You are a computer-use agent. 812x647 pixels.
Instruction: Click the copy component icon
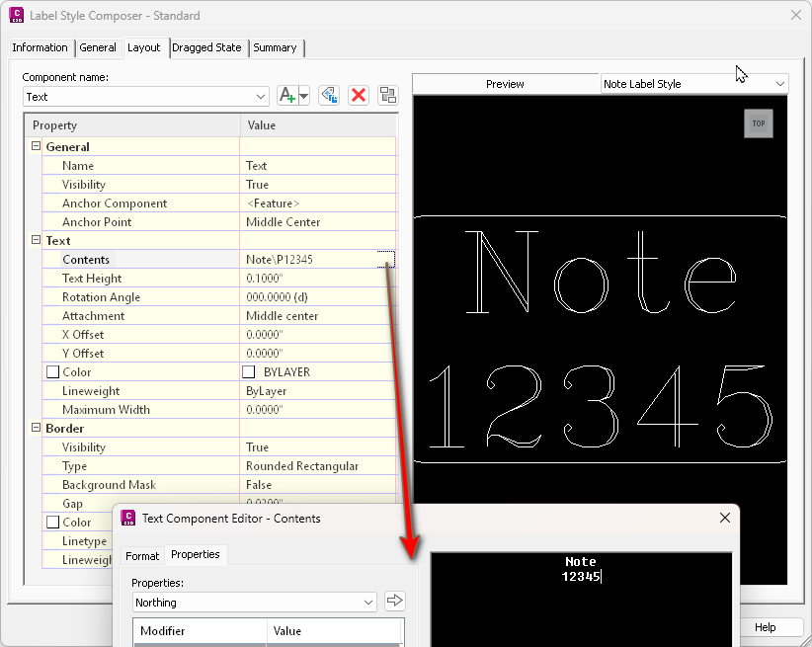coord(329,96)
